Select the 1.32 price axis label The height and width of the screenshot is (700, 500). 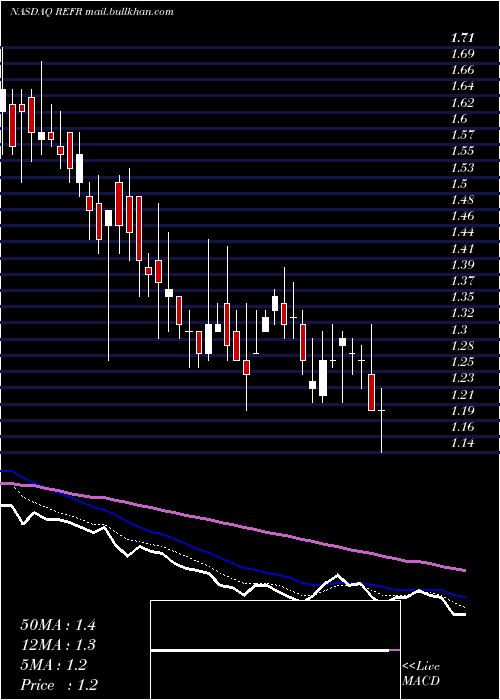(462, 312)
